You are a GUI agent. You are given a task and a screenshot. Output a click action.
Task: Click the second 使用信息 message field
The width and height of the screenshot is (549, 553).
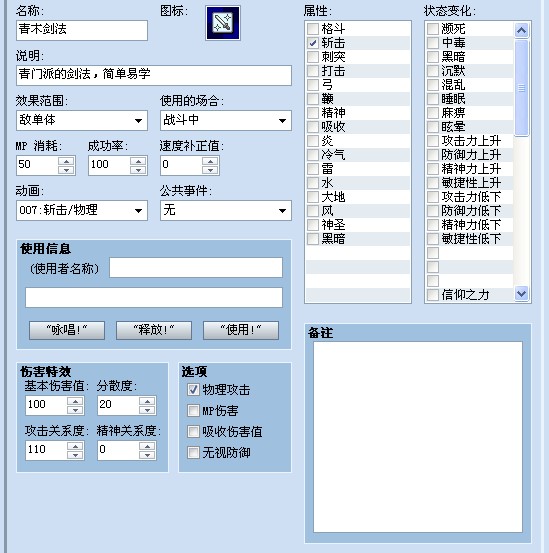click(x=154, y=297)
